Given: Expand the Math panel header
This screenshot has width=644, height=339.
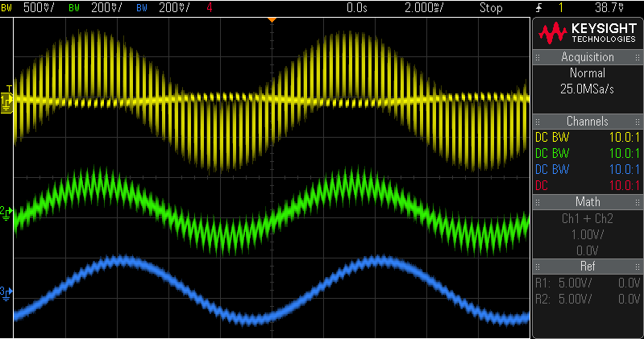Looking at the screenshot, I should [588, 201].
